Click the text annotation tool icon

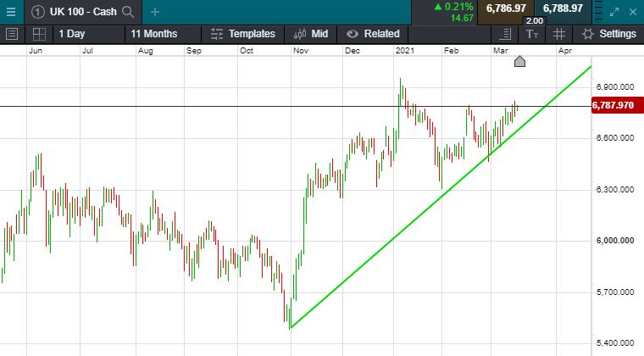tap(531, 34)
